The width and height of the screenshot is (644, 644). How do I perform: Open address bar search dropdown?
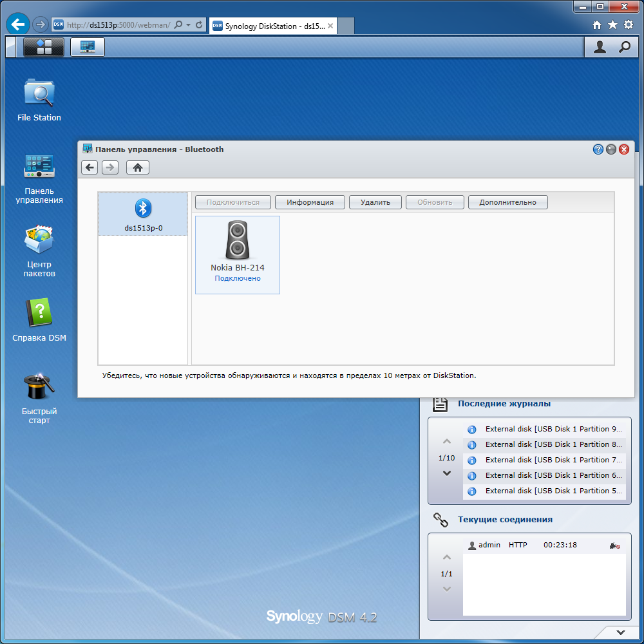tap(188, 25)
